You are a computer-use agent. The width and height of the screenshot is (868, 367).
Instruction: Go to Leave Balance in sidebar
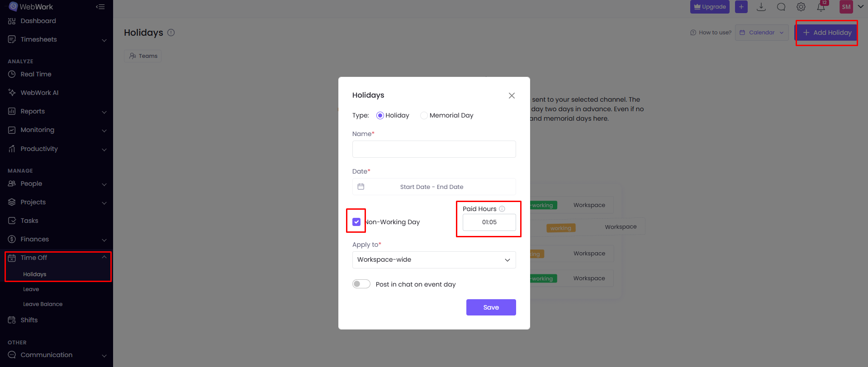(x=43, y=304)
